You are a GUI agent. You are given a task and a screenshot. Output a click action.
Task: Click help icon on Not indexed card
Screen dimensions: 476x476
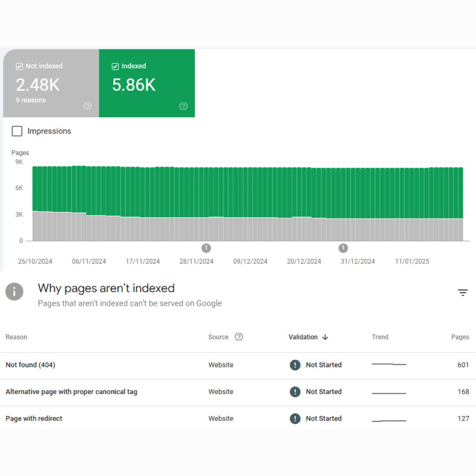88,106
